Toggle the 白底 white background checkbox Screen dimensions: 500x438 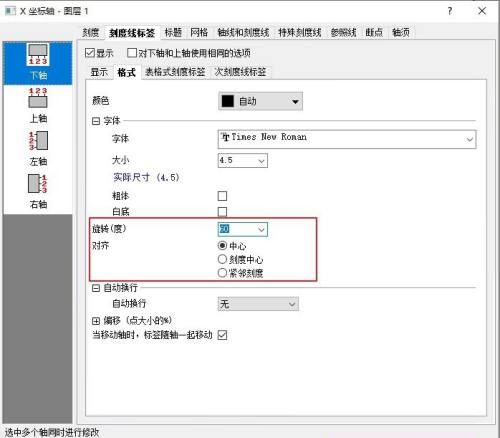pos(222,212)
